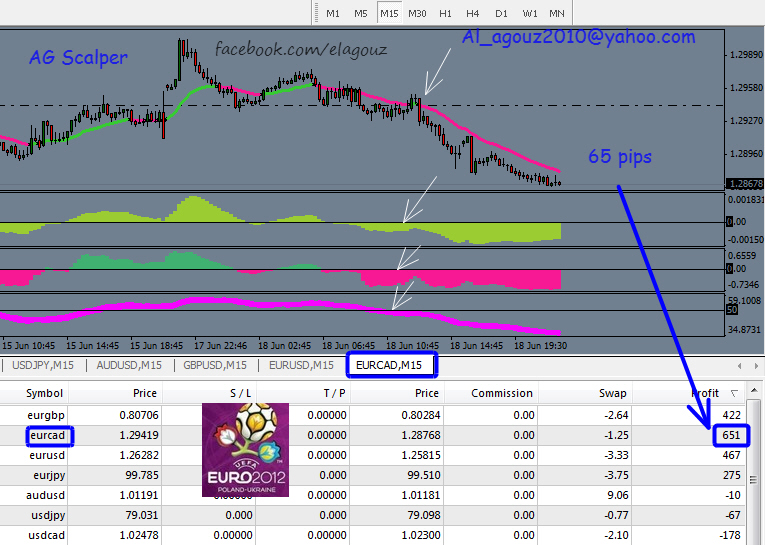Select the M5 timeframe button

361,13
